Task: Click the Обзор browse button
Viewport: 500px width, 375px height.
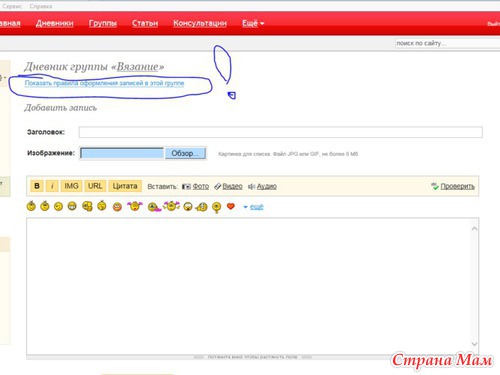Action: (x=185, y=153)
